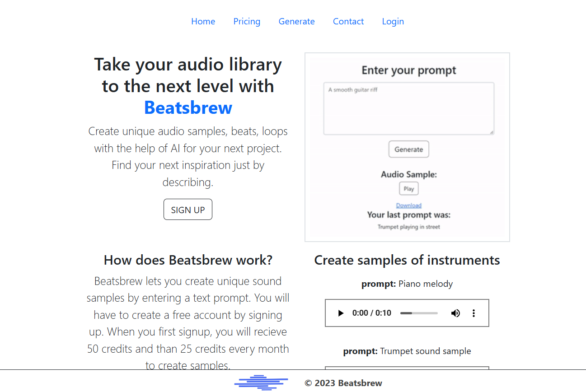Open Generate in the top navigation bar
This screenshot has height=392, width=586.
[x=296, y=21]
